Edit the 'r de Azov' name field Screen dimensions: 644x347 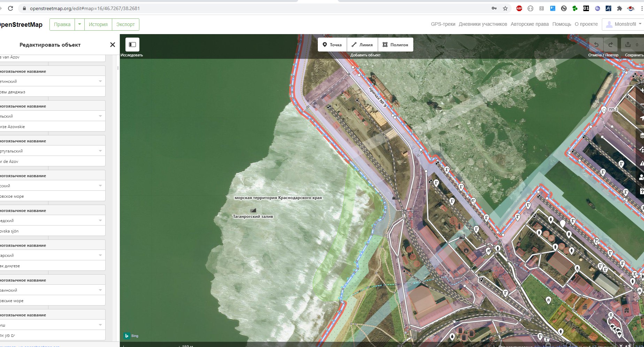point(52,161)
